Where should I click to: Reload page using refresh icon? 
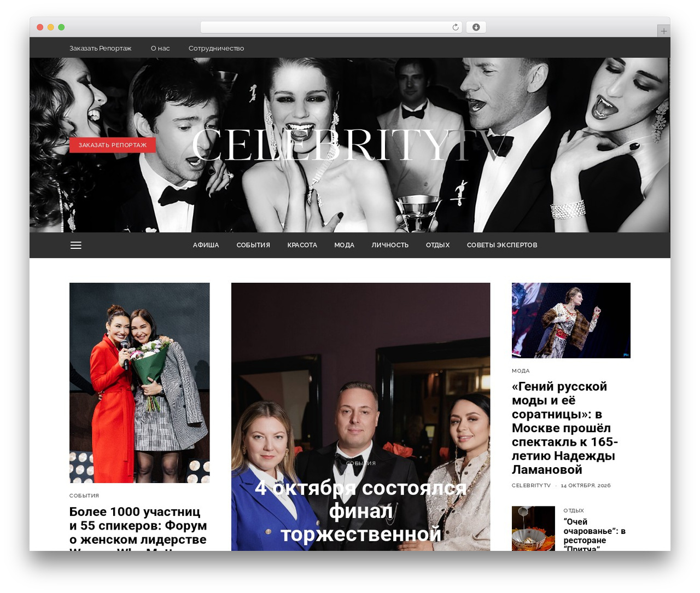pos(455,27)
